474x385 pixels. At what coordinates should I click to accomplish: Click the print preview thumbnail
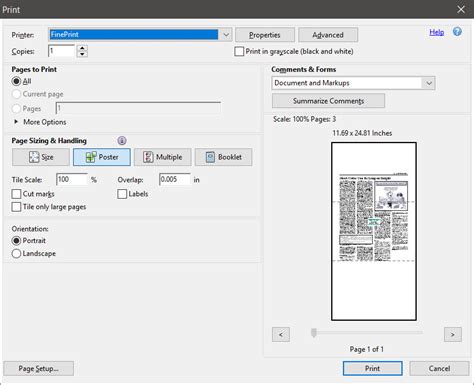(x=374, y=231)
